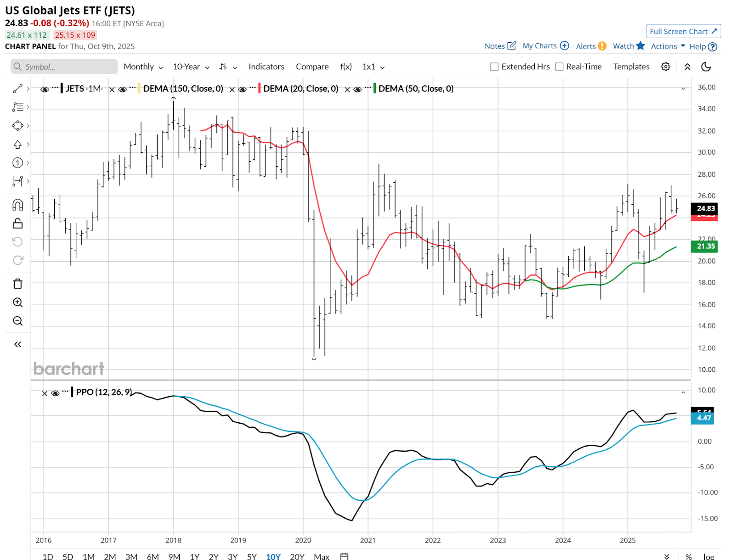The height and width of the screenshot is (560, 735).
Task: Click the magnet snap tool icon
Action: coord(17,205)
